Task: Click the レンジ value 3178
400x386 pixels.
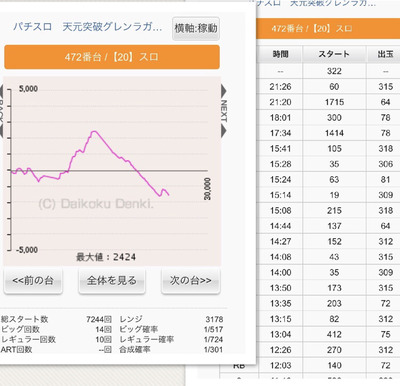Action: (x=214, y=319)
